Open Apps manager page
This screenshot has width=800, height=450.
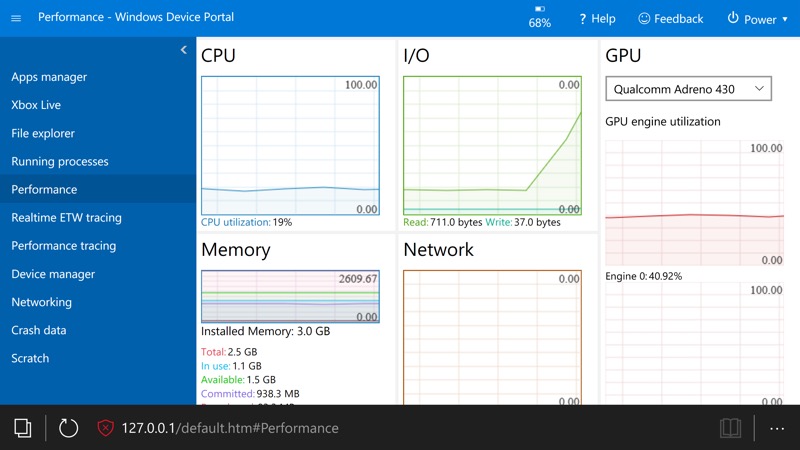tap(49, 77)
